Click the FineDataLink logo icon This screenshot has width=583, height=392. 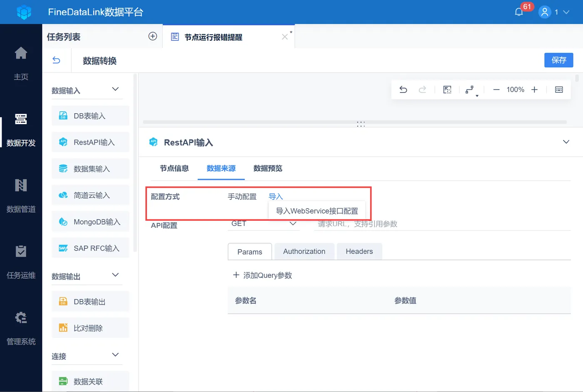tap(24, 12)
